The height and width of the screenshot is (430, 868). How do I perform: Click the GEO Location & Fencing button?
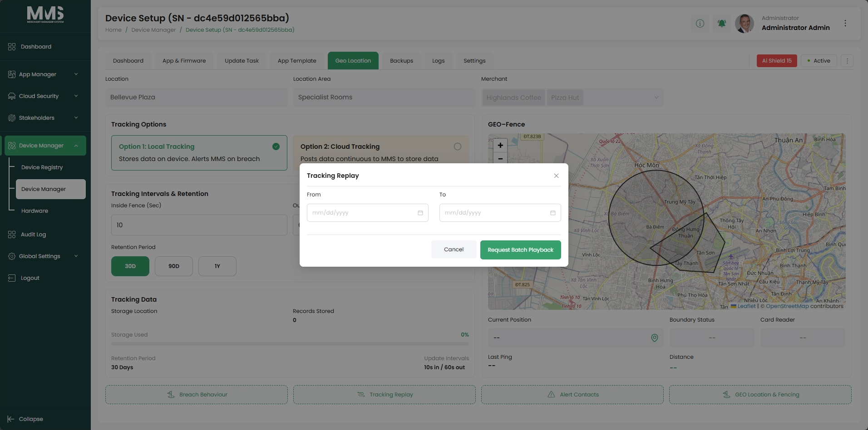point(760,395)
